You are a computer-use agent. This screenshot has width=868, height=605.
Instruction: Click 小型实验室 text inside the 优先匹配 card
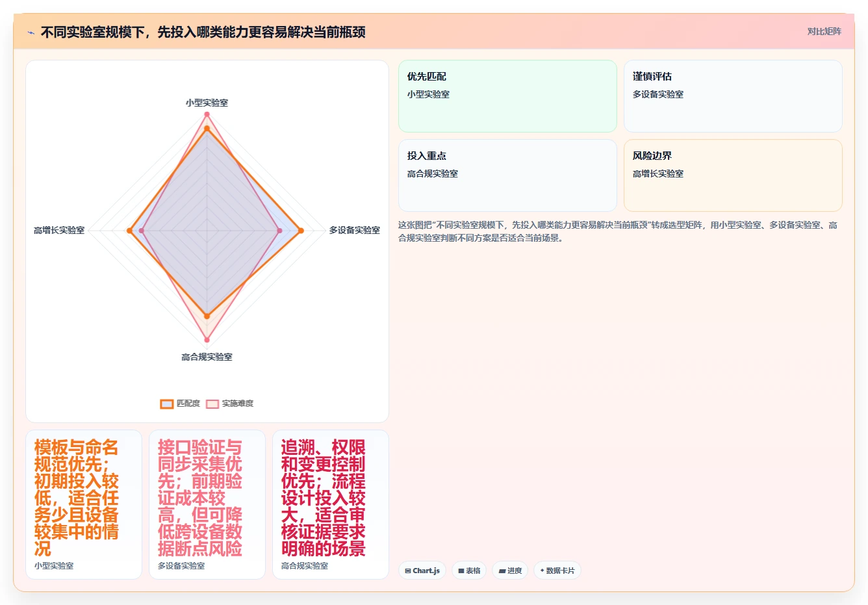point(428,94)
